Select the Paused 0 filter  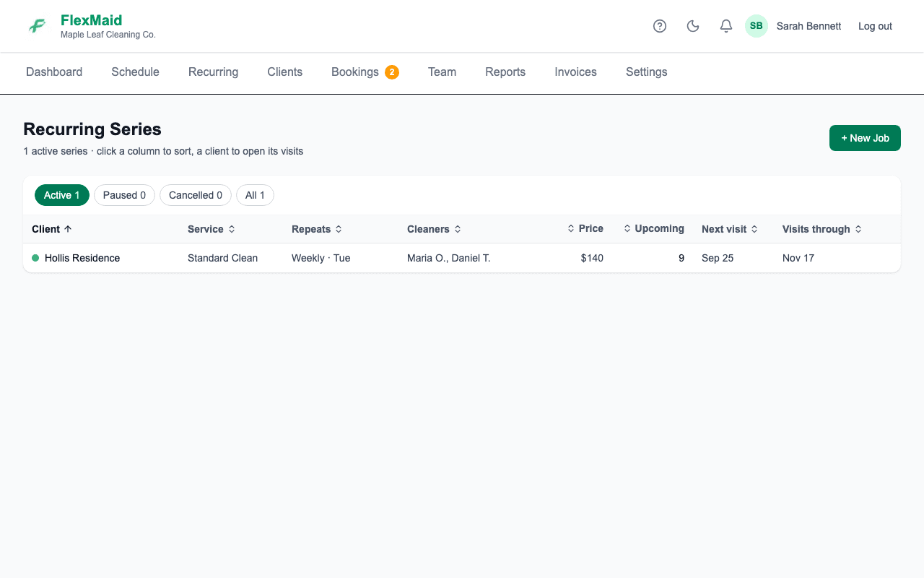[x=124, y=195]
